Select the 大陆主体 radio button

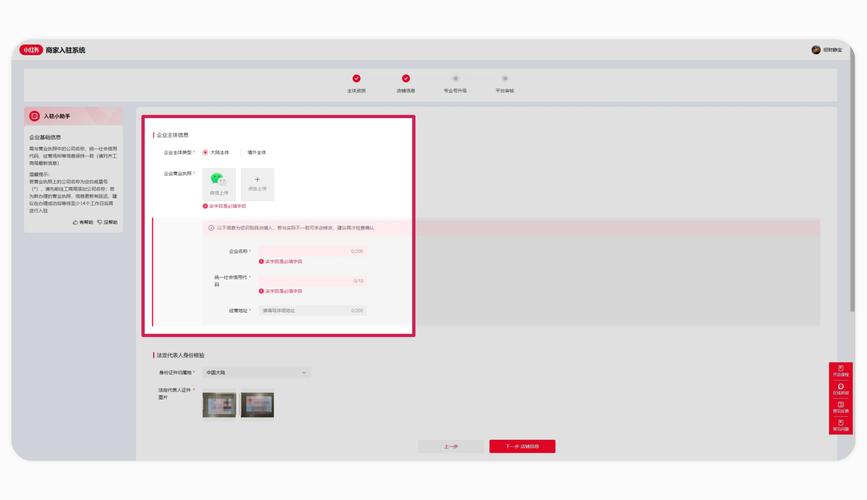coord(205,152)
